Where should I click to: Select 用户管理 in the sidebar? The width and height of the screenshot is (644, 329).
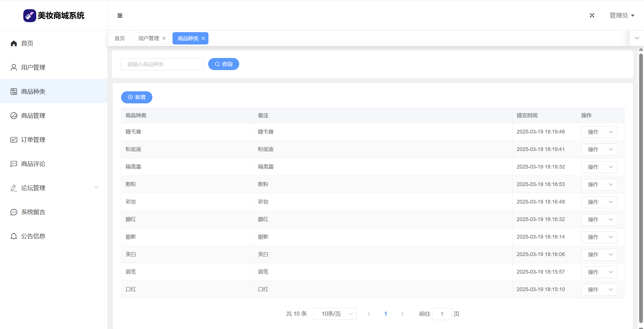(x=33, y=67)
